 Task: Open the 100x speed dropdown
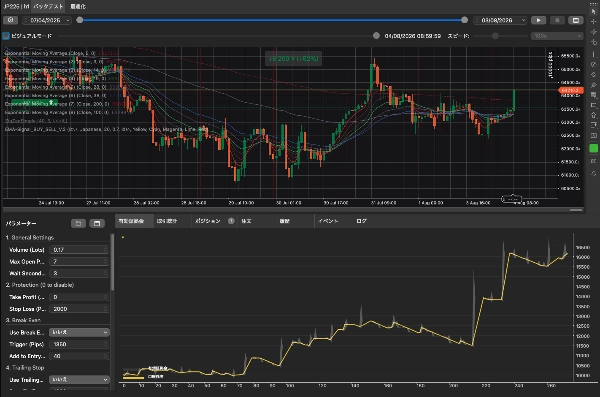click(x=557, y=36)
